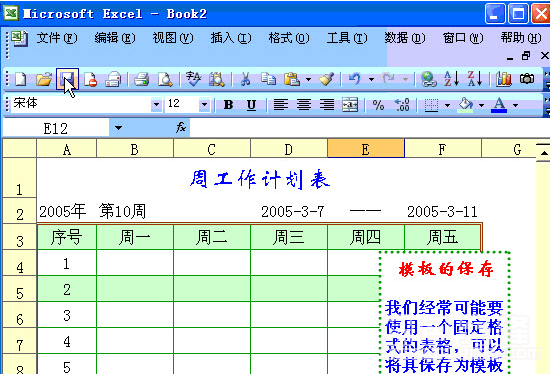Open the 插入(I) menu
Screen dimensions: 550x374
point(231,38)
